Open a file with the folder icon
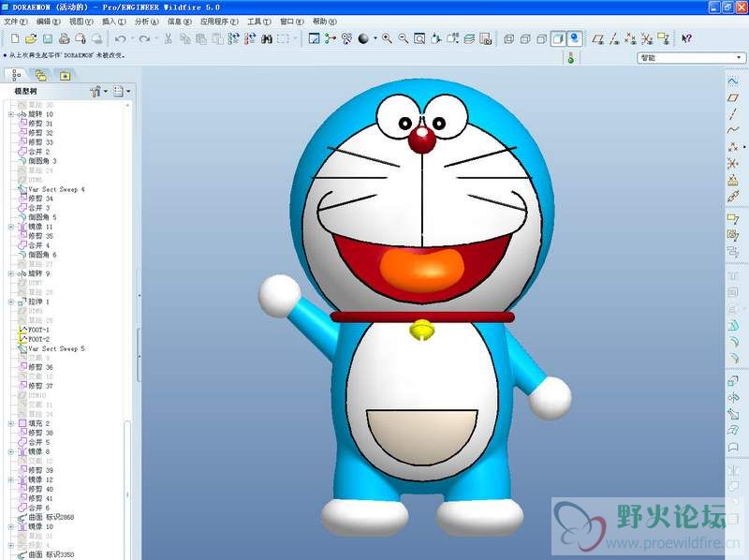This screenshot has height=560, width=749. pos(31,38)
